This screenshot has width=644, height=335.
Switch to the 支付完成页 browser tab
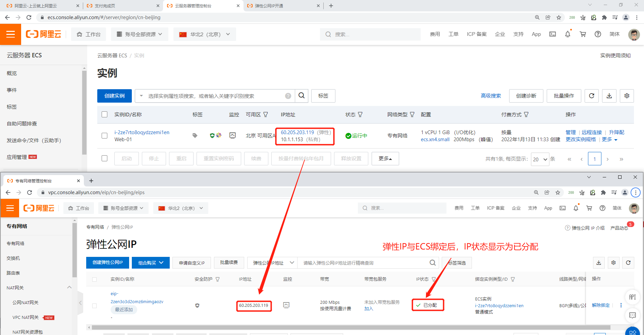pos(122,6)
